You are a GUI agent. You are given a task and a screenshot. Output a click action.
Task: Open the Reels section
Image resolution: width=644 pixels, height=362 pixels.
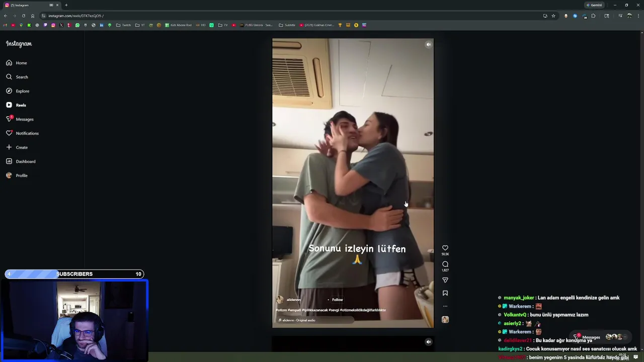(16, 105)
